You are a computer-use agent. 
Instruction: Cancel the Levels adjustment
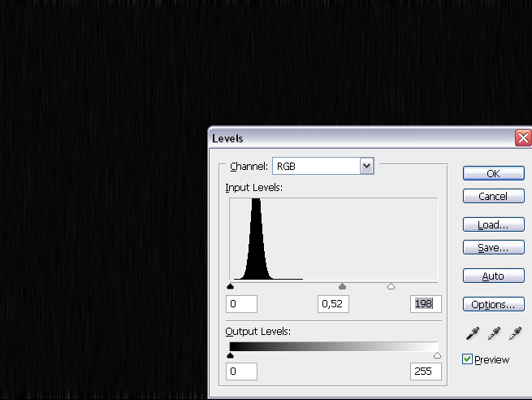494,196
